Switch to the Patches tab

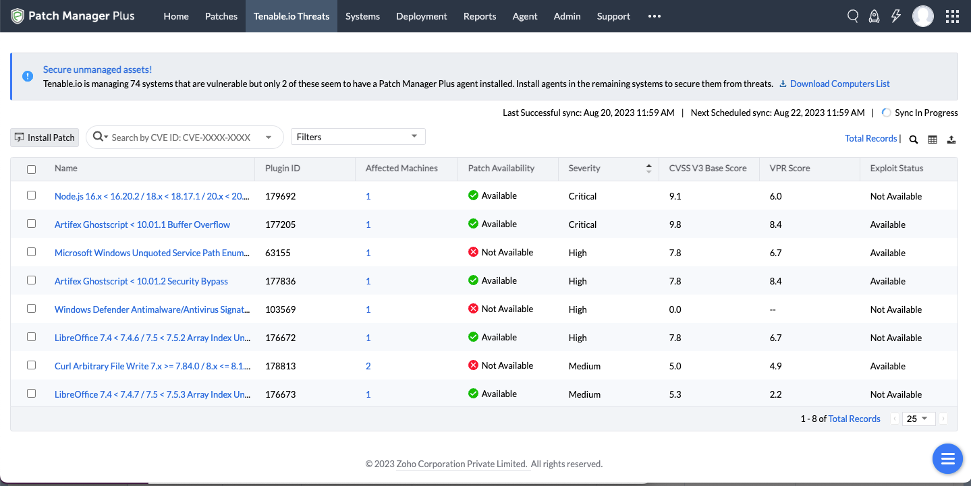[x=221, y=16]
